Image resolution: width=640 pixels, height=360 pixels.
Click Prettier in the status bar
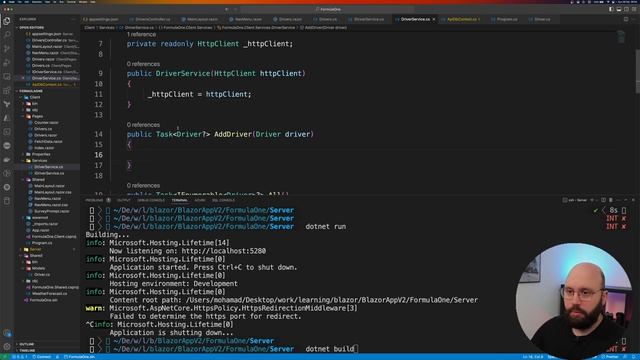click(x=610, y=357)
